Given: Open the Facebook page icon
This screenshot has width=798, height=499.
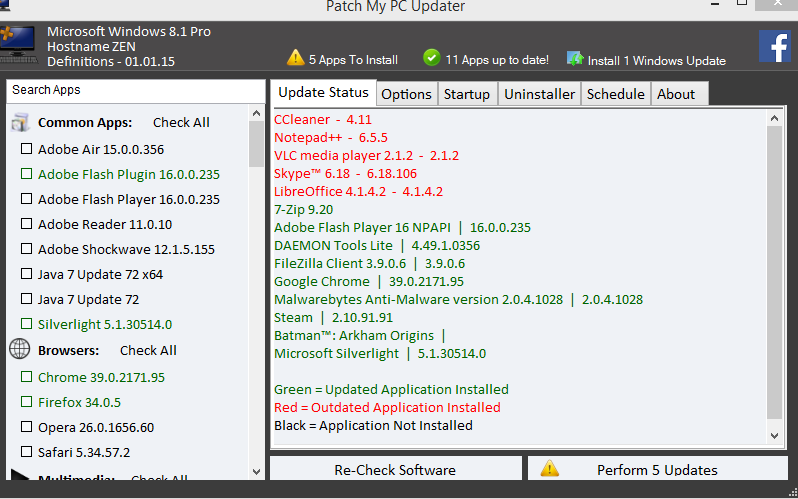Looking at the screenshot, I should click(x=775, y=46).
